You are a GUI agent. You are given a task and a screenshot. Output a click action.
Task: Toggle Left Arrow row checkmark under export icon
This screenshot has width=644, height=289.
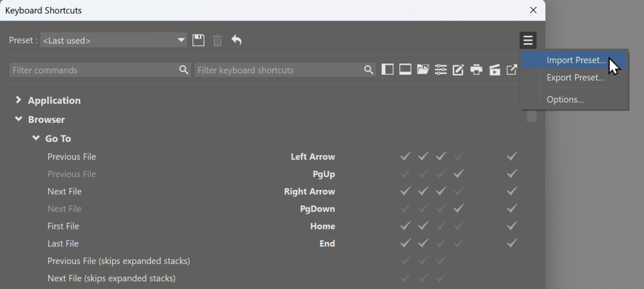coord(512,157)
